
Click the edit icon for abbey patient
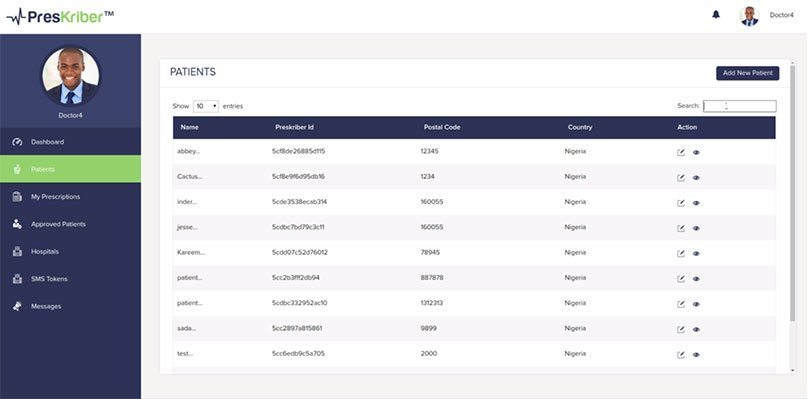(681, 153)
